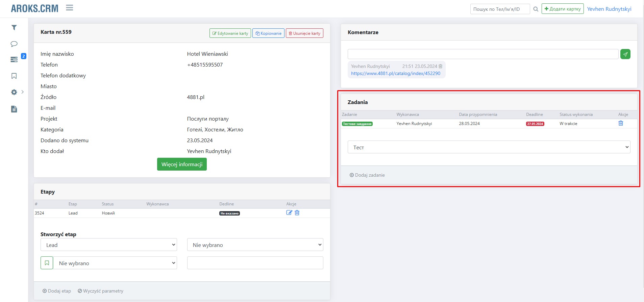This screenshot has width=644, height=302.
Task: Open the Yevhen Rudnytskyi user link
Action: point(609,9)
